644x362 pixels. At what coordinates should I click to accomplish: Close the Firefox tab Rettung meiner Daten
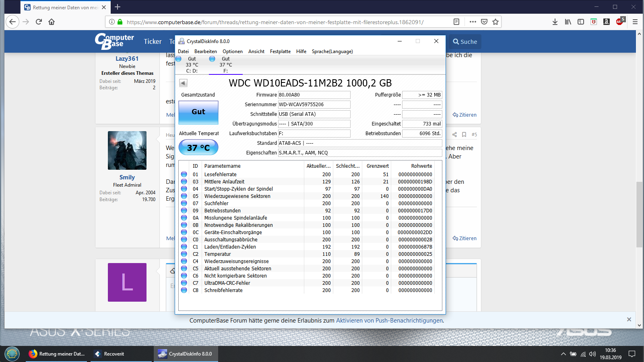click(x=104, y=7)
